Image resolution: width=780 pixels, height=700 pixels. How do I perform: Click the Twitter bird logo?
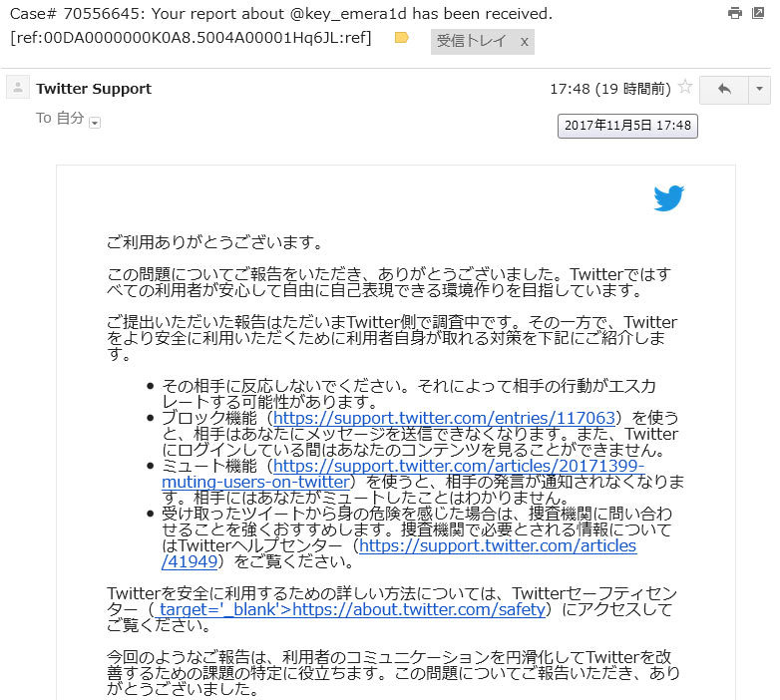pyautogui.click(x=669, y=198)
